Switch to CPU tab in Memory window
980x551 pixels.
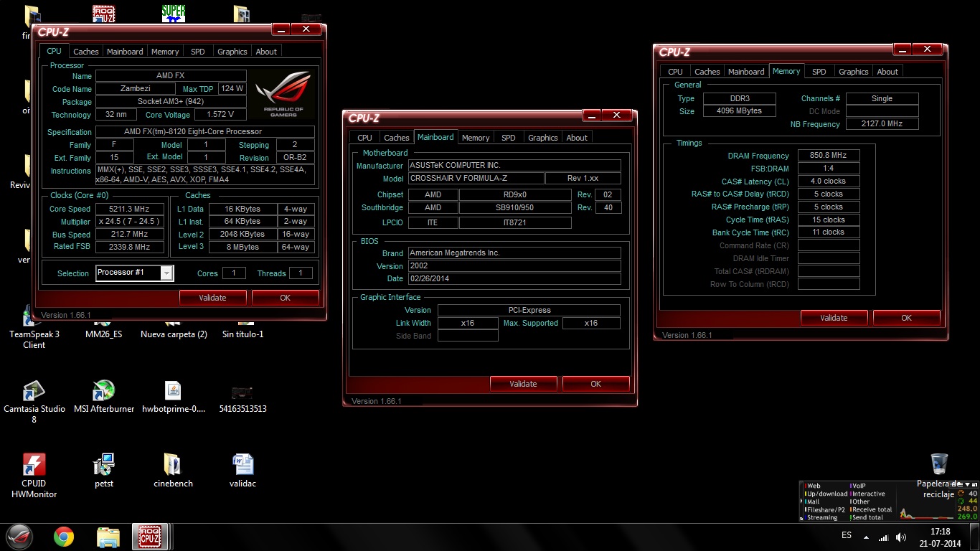coord(675,72)
